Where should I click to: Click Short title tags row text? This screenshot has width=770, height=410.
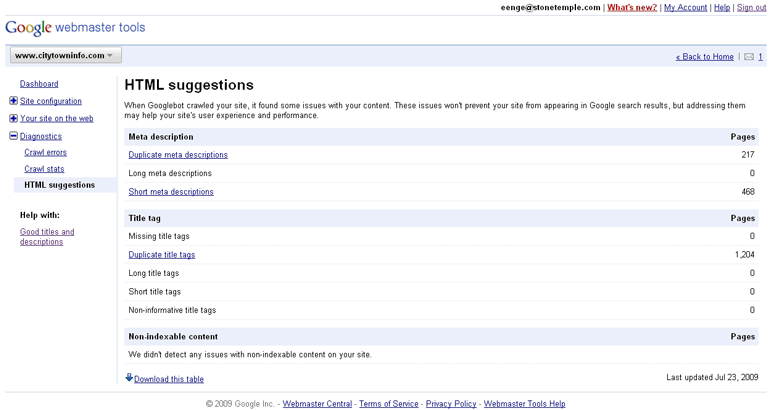click(155, 292)
